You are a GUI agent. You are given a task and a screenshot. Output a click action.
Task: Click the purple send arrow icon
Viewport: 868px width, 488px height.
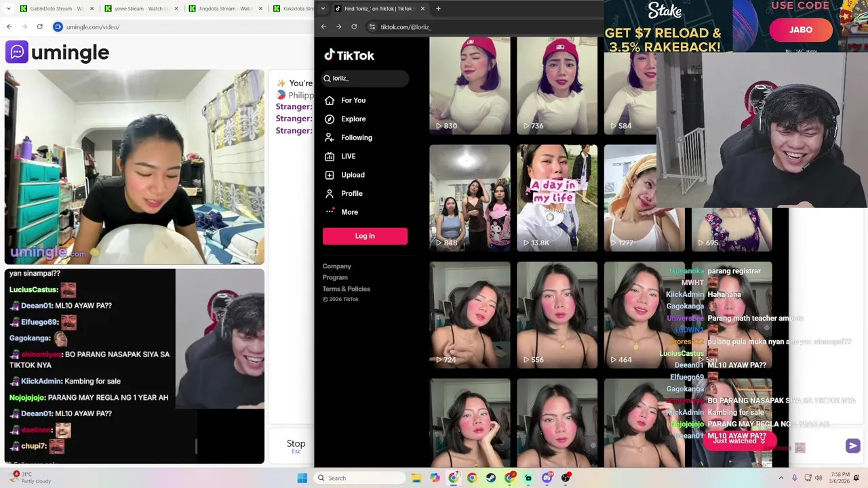click(x=852, y=445)
